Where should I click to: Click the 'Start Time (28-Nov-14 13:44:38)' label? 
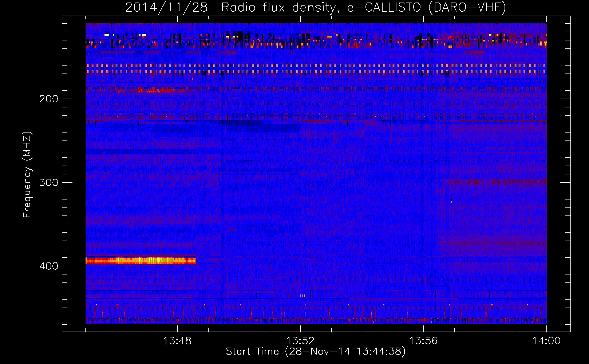pos(316,352)
